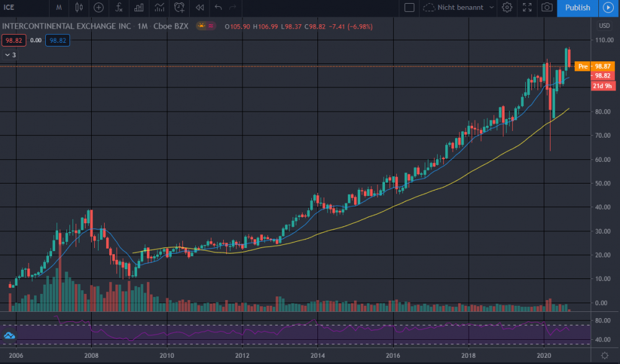This screenshot has height=364, width=620.
Task: Click the blue 98.82 buy price button
Action: 57,40
